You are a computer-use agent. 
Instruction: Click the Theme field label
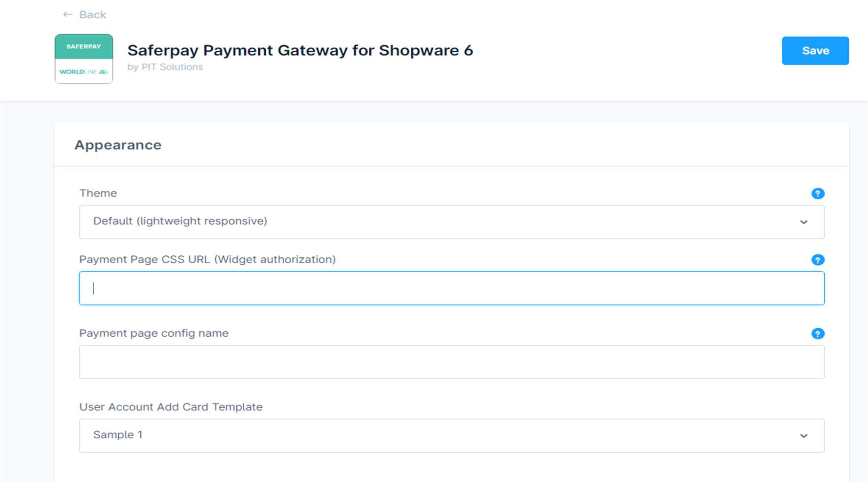pyautogui.click(x=98, y=193)
